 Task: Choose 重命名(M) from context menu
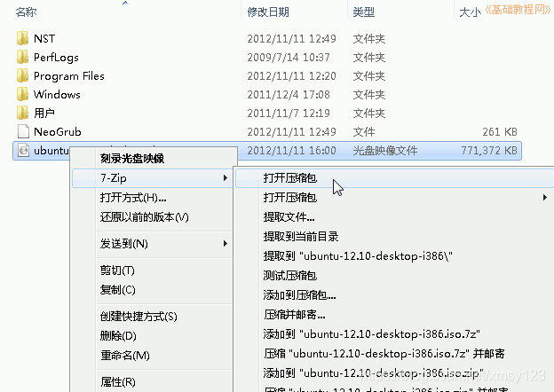click(125, 355)
